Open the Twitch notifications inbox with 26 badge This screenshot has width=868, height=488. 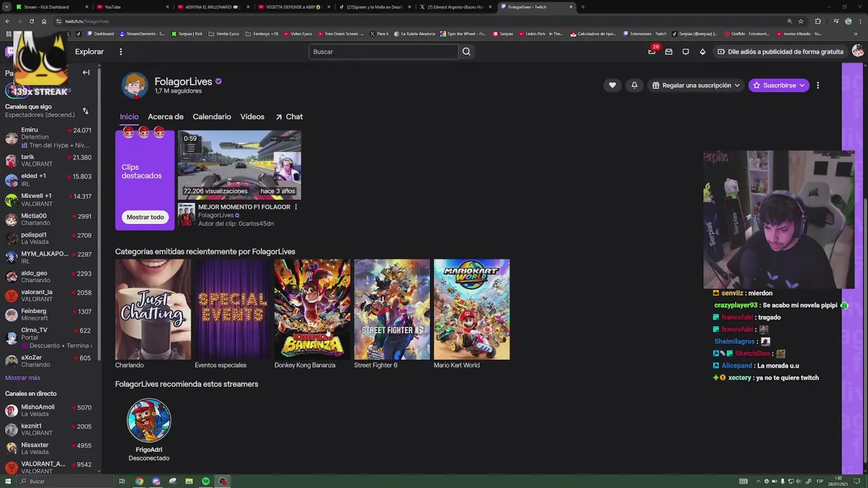click(652, 52)
